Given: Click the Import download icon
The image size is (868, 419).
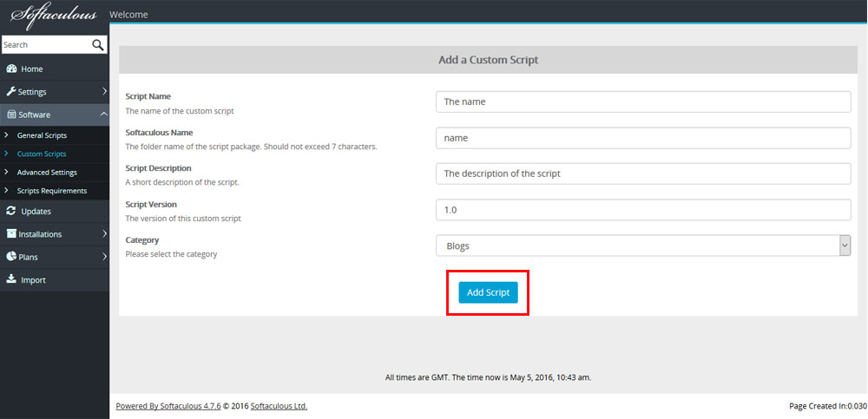Looking at the screenshot, I should point(11,279).
